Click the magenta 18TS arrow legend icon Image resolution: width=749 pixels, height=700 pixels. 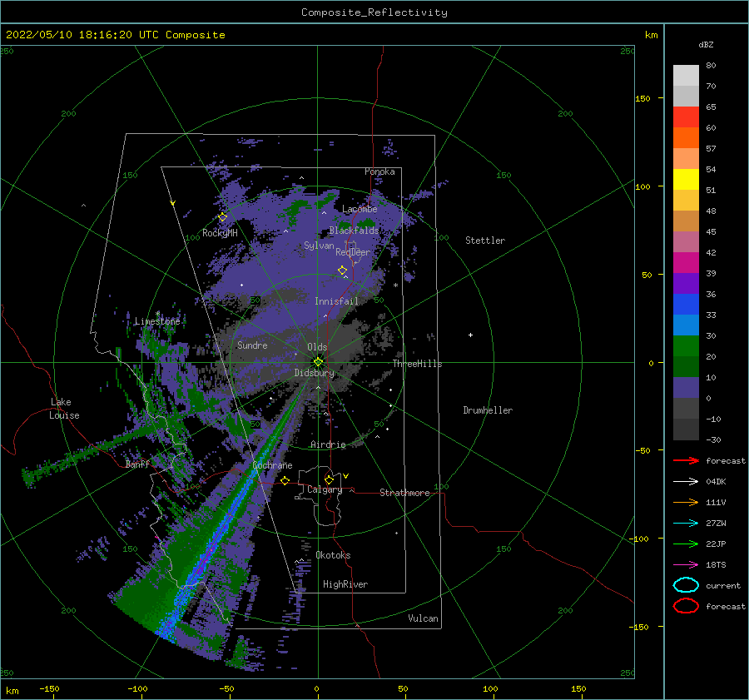point(686,565)
